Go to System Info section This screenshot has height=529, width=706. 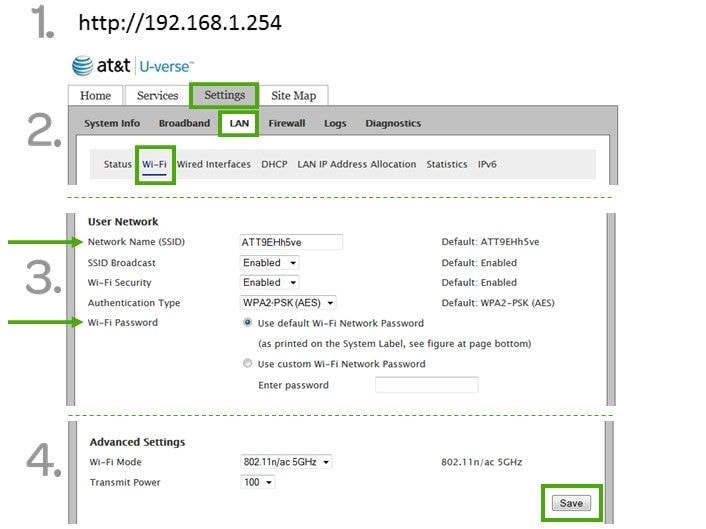[112, 124]
